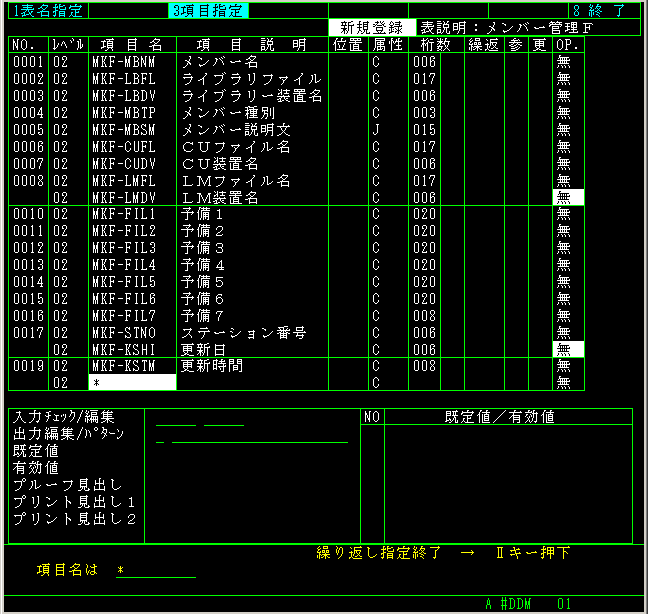Click row number 0001

click(28, 62)
